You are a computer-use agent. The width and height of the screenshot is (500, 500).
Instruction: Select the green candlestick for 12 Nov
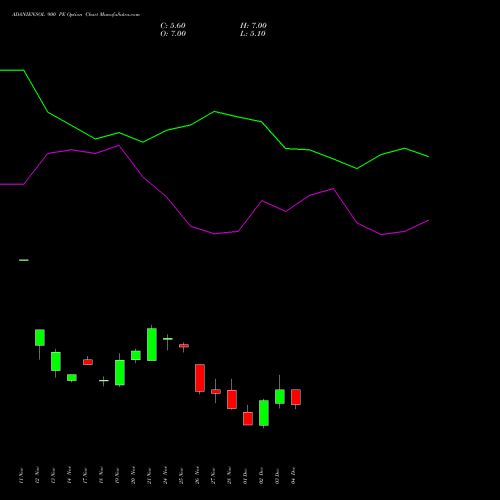pyautogui.click(x=40, y=338)
